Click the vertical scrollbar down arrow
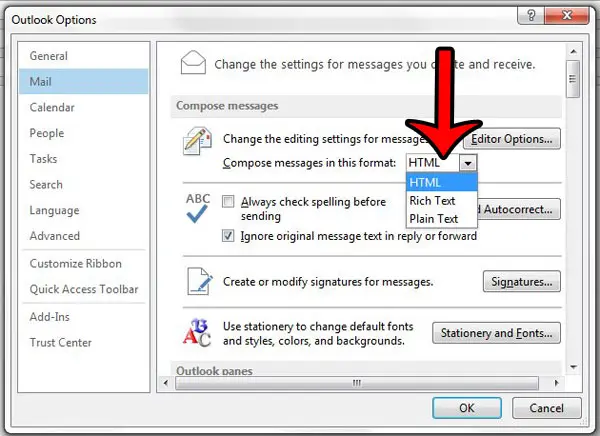Screen dimensions: 600x436 tap(572, 367)
